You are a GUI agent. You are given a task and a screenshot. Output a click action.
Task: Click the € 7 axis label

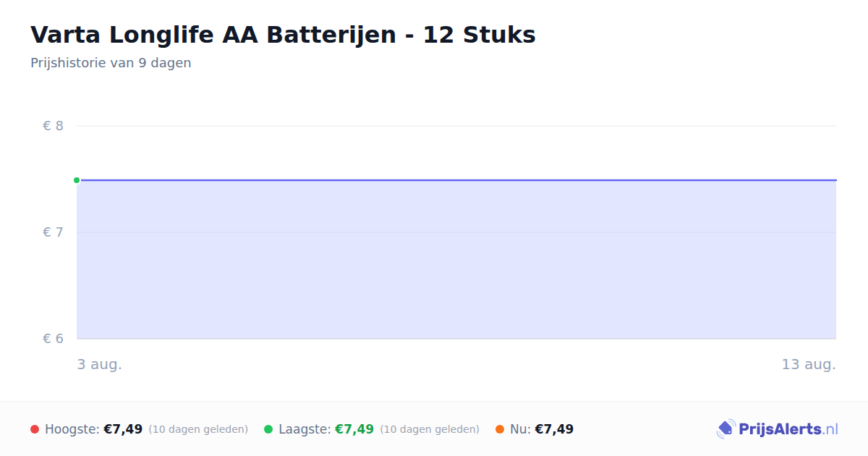coord(53,232)
